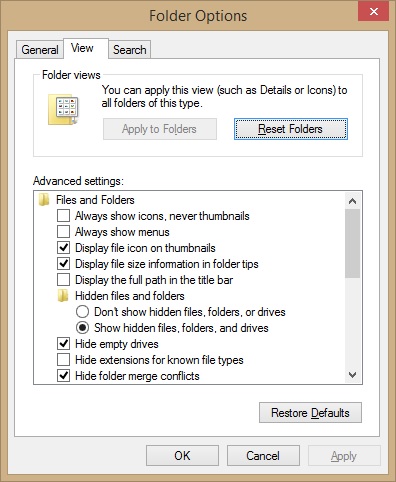Uncheck Hide empty drives

coord(63,344)
